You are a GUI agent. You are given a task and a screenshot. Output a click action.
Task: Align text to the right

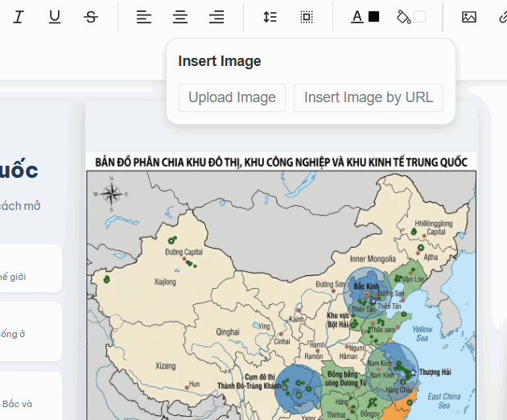(216, 17)
